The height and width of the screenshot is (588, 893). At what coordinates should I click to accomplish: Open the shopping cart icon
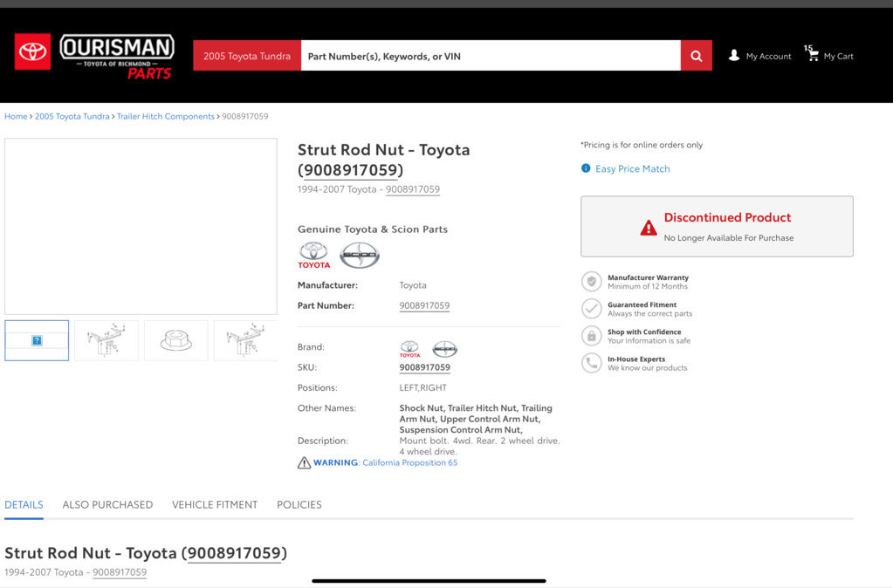[x=813, y=55]
